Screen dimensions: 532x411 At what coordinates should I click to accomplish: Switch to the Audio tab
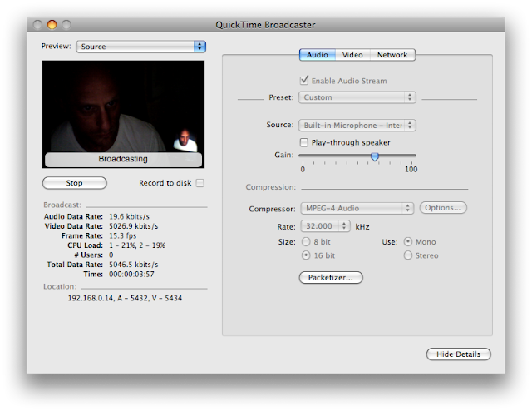[318, 55]
